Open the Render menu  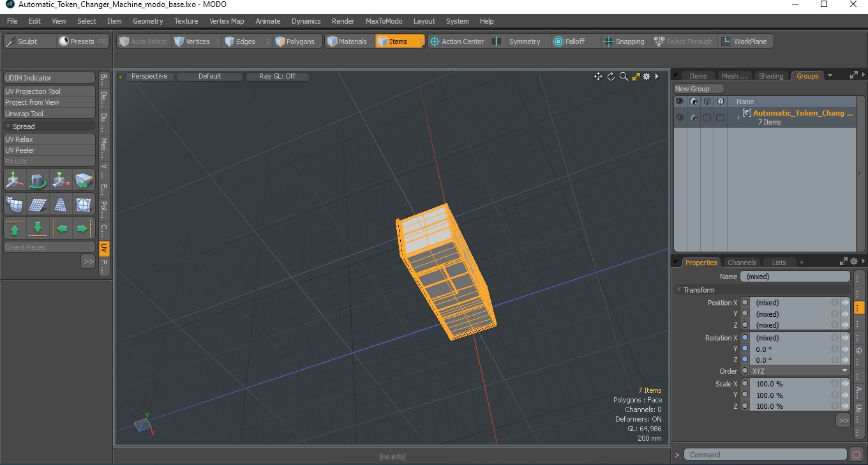[x=343, y=21]
